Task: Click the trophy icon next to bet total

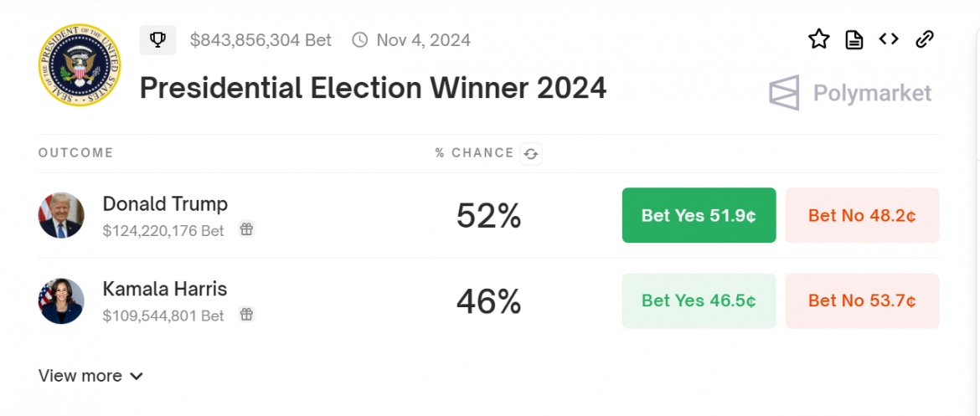Action: pyautogui.click(x=157, y=39)
